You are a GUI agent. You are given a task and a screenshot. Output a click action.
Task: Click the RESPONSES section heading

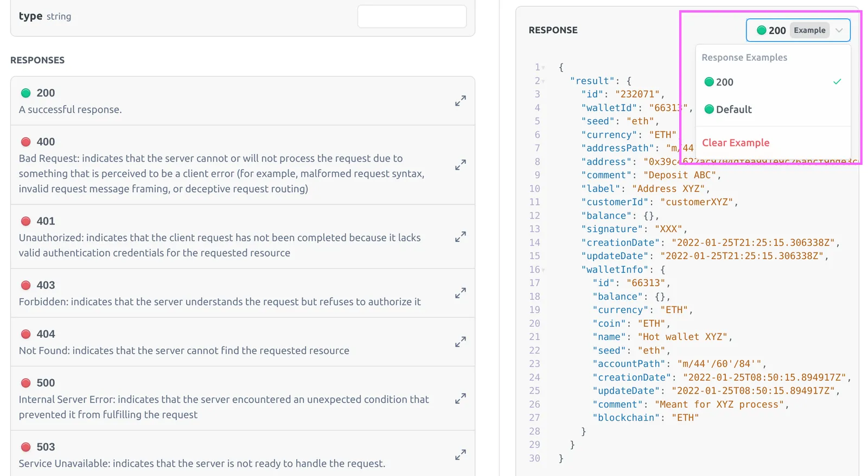coord(37,60)
